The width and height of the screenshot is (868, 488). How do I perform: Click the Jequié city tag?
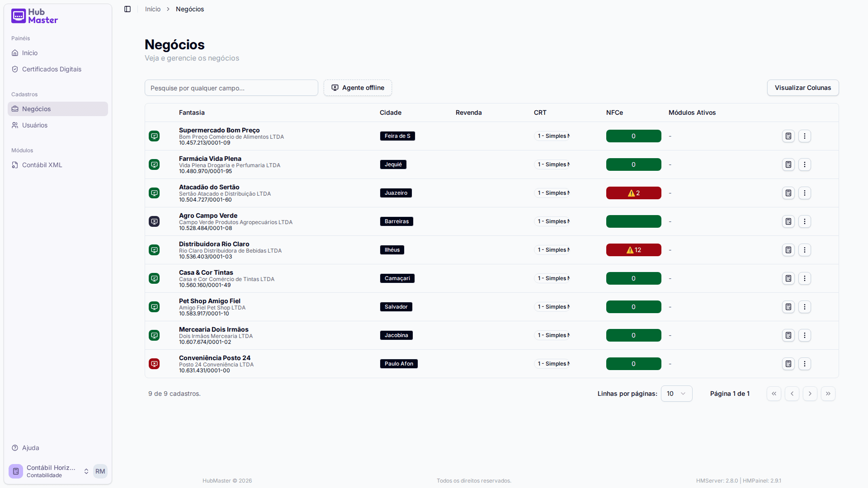click(393, 164)
